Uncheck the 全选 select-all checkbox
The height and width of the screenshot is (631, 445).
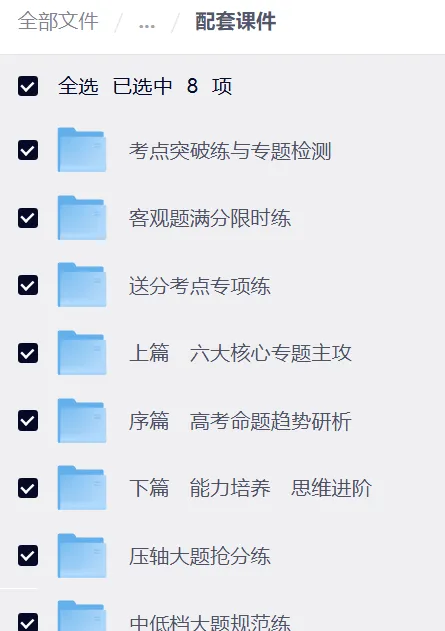(x=28, y=86)
